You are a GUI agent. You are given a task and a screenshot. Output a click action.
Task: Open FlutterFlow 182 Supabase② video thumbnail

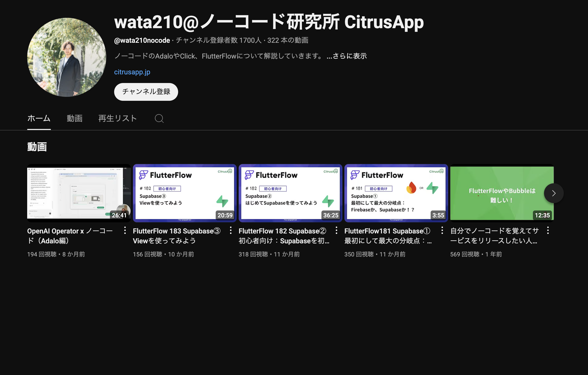point(290,193)
